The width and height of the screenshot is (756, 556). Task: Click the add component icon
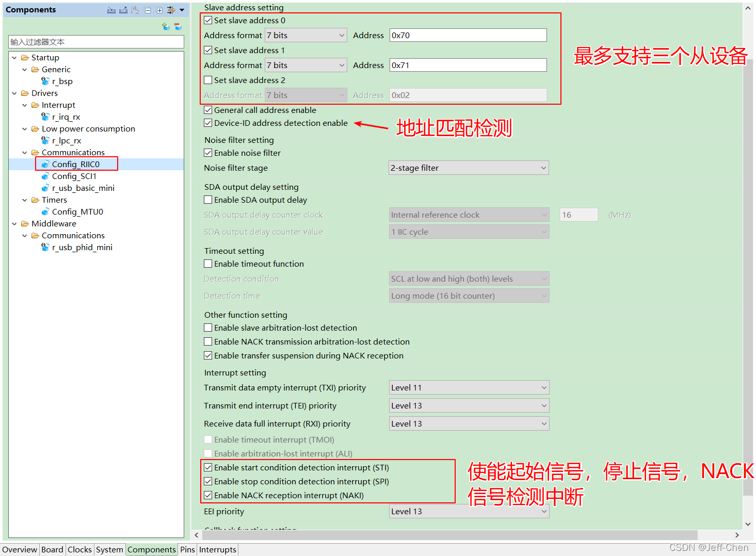click(166, 26)
